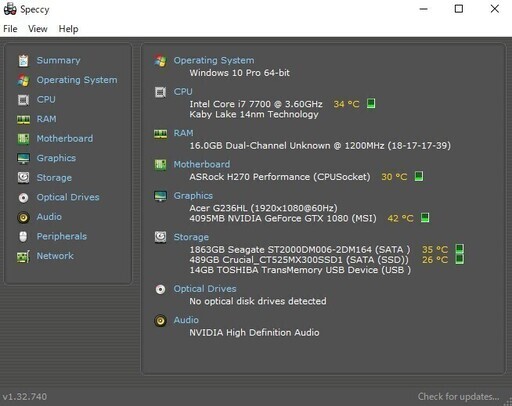This screenshot has width=512, height=406.
Task: Click the Operating System heading link in summary
Action: 214,60
